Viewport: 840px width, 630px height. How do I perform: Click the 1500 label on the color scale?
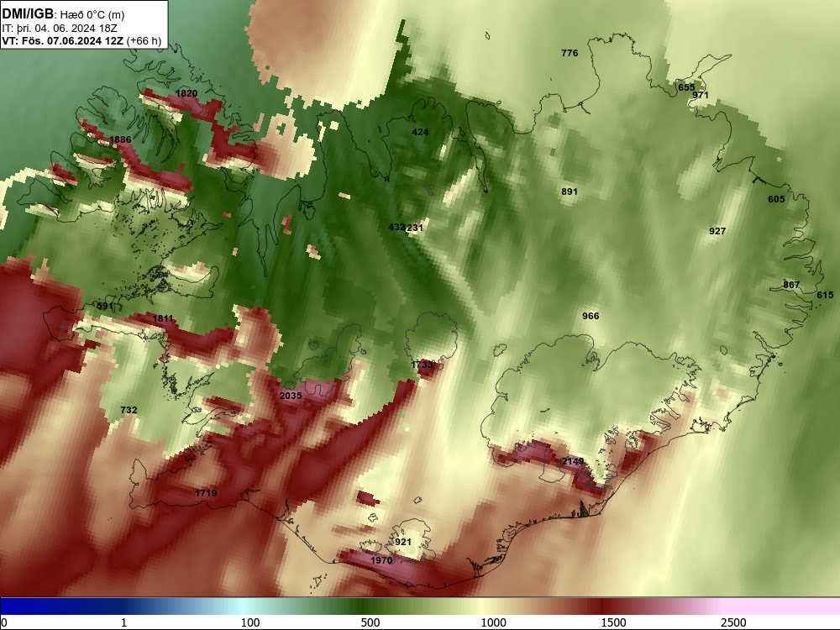(613, 622)
